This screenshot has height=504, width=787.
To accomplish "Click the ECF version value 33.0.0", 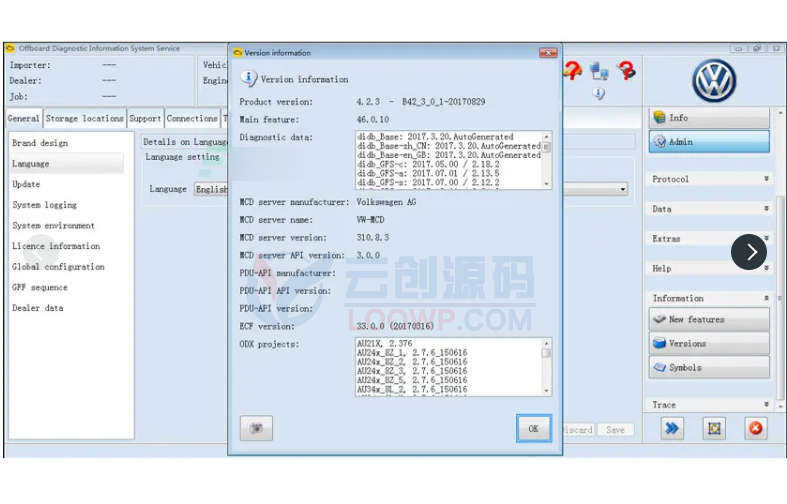I will point(395,326).
